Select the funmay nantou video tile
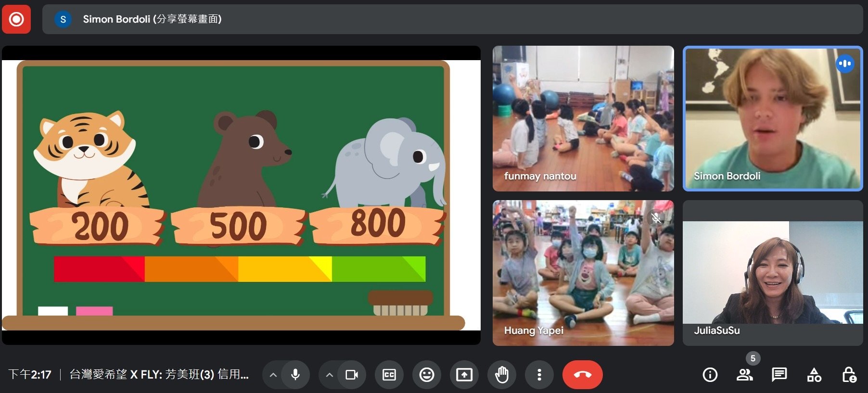Screen dimensions: 868x393 coord(583,118)
